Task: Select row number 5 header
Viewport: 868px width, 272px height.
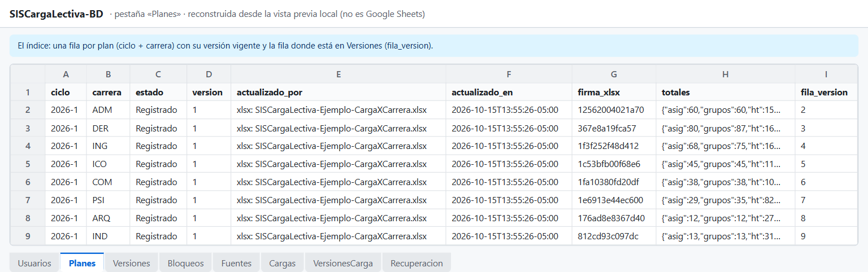Action: tap(28, 164)
